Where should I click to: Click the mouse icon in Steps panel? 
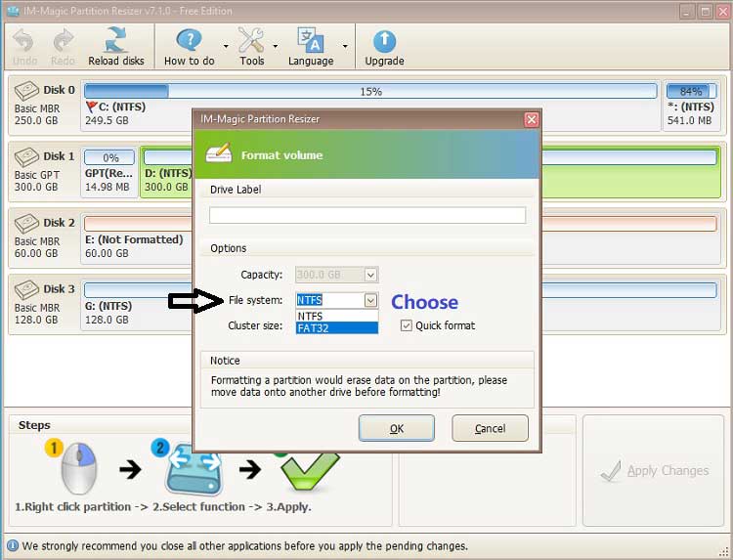click(77, 468)
